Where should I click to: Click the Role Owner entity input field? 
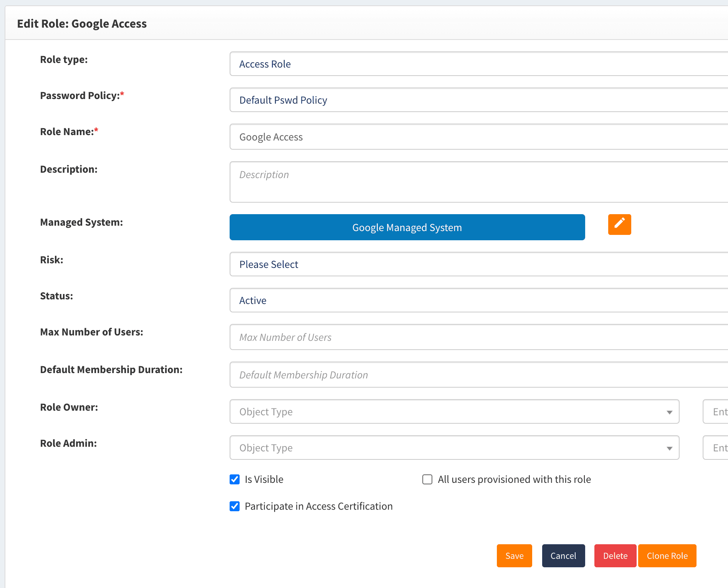point(716,412)
